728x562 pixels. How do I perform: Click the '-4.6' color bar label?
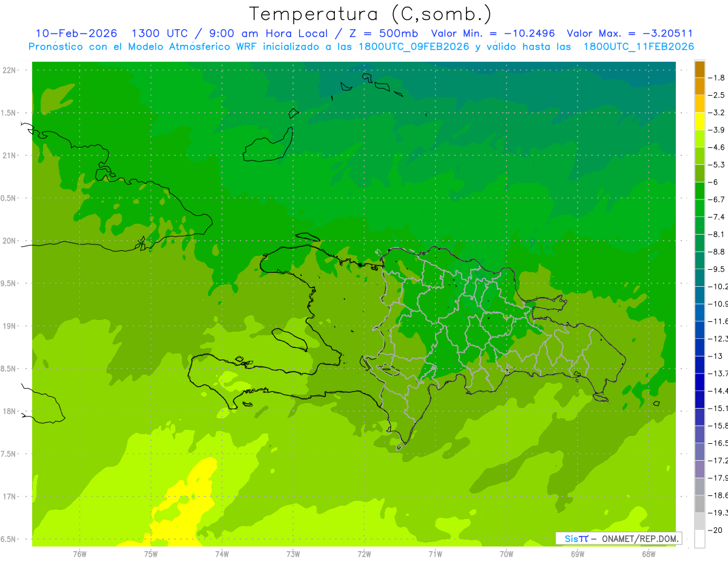pos(717,147)
